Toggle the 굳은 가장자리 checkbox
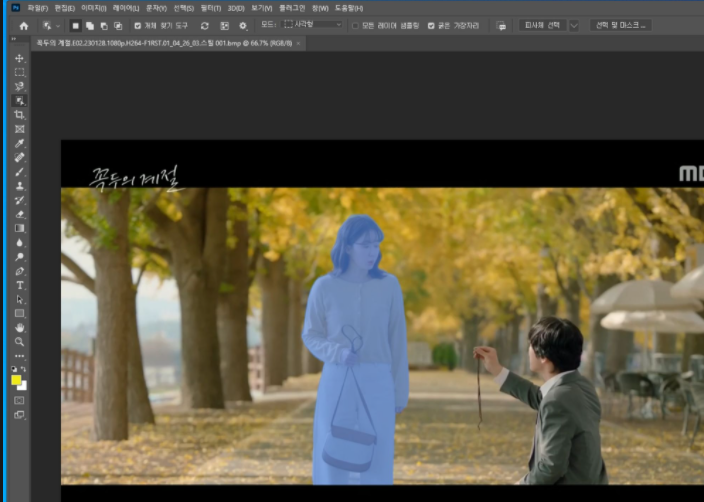Screen dimensions: 704x502 pos(431,26)
